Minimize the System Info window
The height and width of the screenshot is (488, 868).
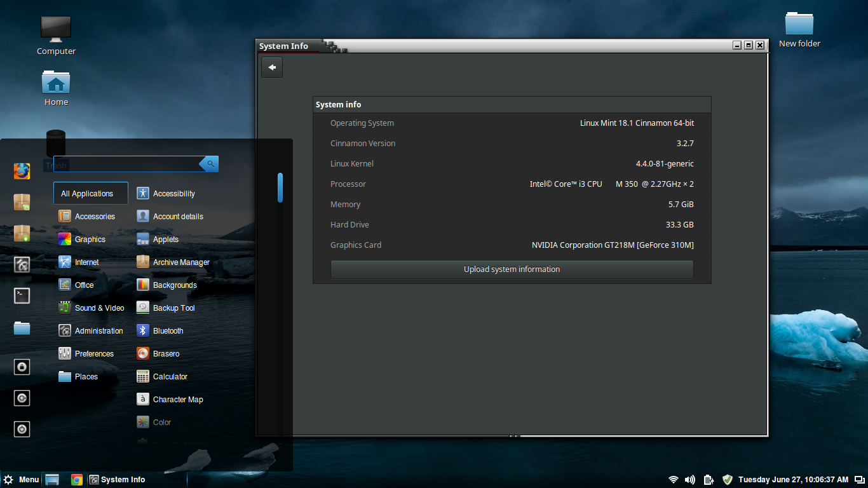coord(737,45)
